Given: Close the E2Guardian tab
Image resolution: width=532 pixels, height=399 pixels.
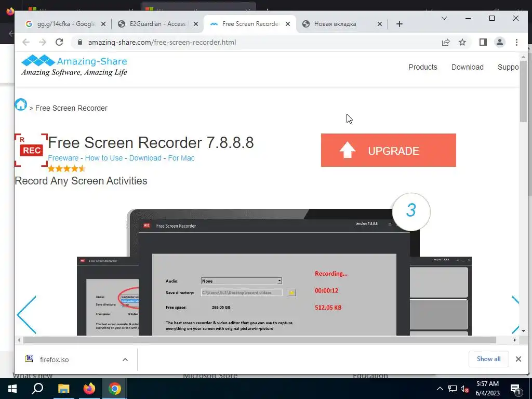Looking at the screenshot, I should (x=196, y=24).
